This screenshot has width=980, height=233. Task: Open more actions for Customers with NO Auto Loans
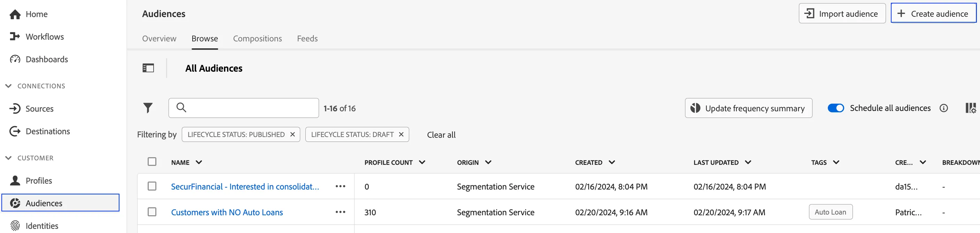pyautogui.click(x=341, y=212)
